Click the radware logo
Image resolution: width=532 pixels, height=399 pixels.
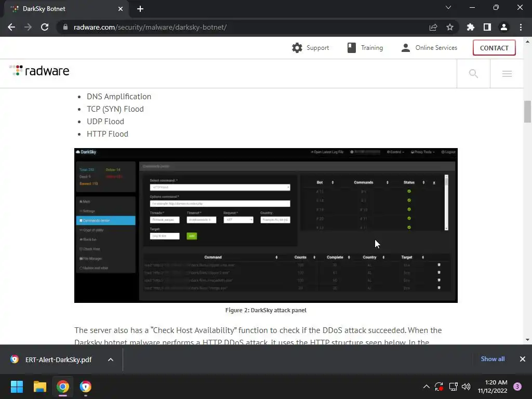point(39,71)
